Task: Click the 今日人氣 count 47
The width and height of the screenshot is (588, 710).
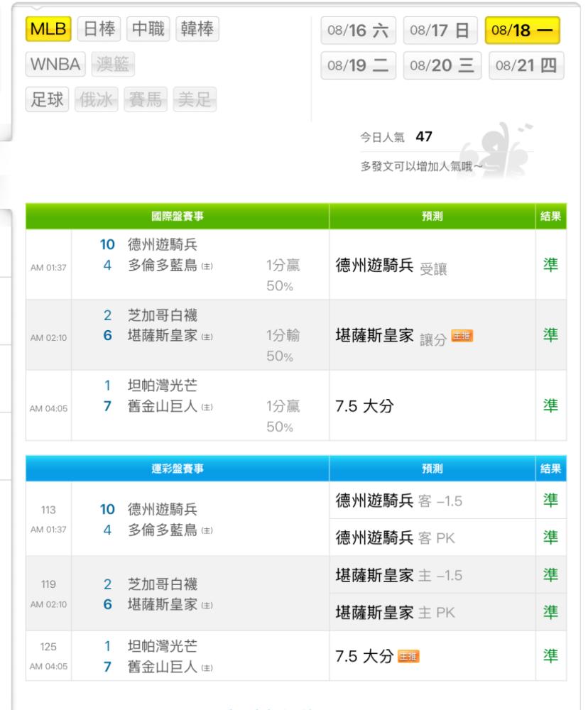Action: coord(424,136)
